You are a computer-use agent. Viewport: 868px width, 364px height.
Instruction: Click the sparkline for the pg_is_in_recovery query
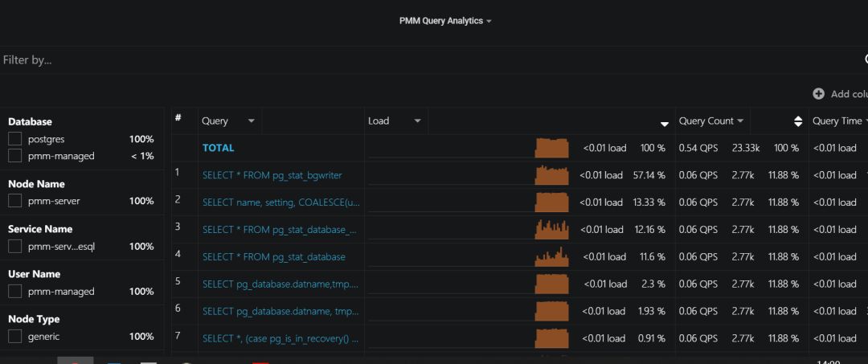point(551,338)
